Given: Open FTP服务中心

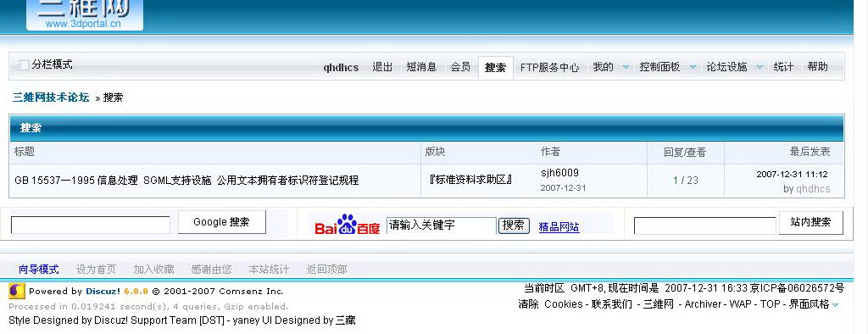Looking at the screenshot, I should pyautogui.click(x=549, y=68).
